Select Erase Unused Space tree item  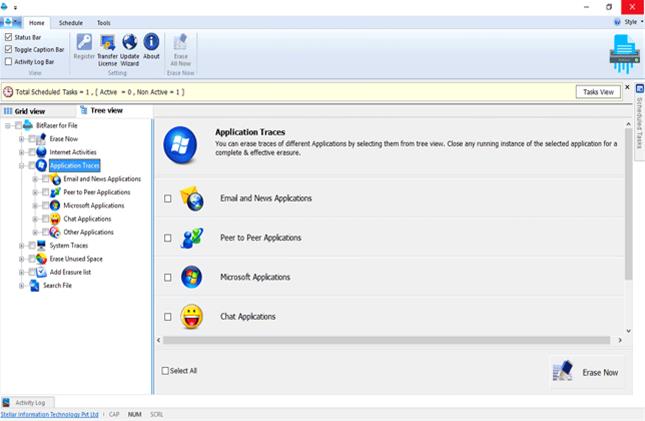(76, 259)
